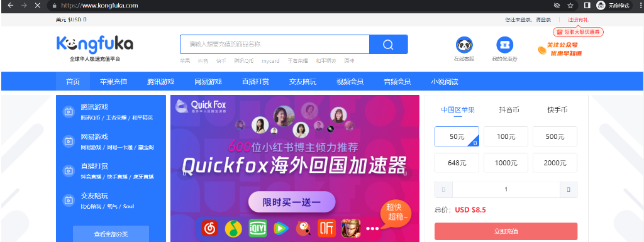
Task: Click the 查看全部分类 button
Action: click(x=111, y=234)
